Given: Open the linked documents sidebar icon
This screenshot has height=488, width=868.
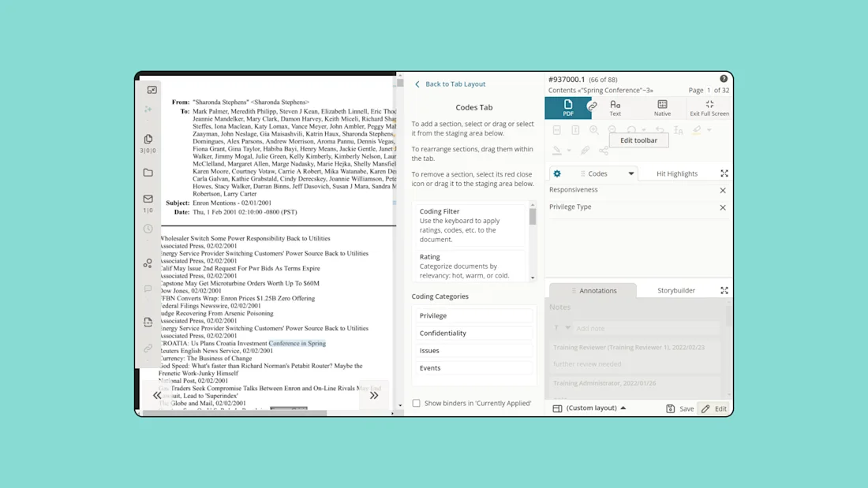Looking at the screenshot, I should pyautogui.click(x=148, y=348).
